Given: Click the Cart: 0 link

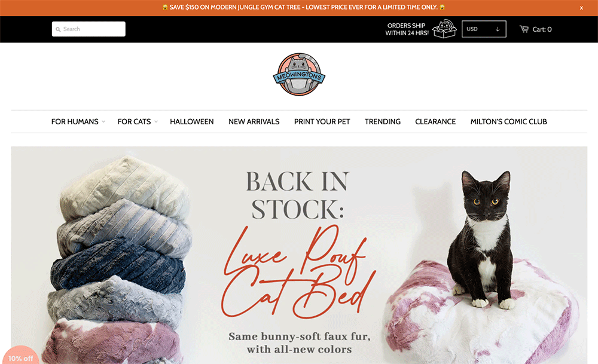Looking at the screenshot, I should point(542,29).
